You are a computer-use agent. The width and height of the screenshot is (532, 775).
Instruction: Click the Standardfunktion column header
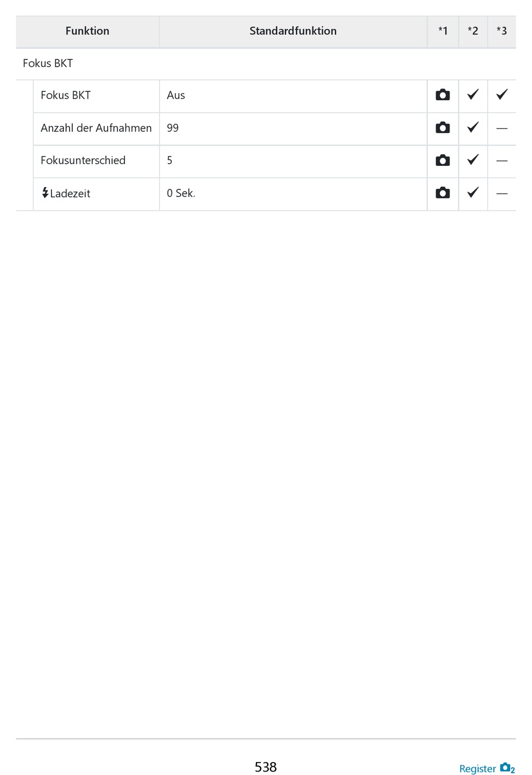(293, 31)
